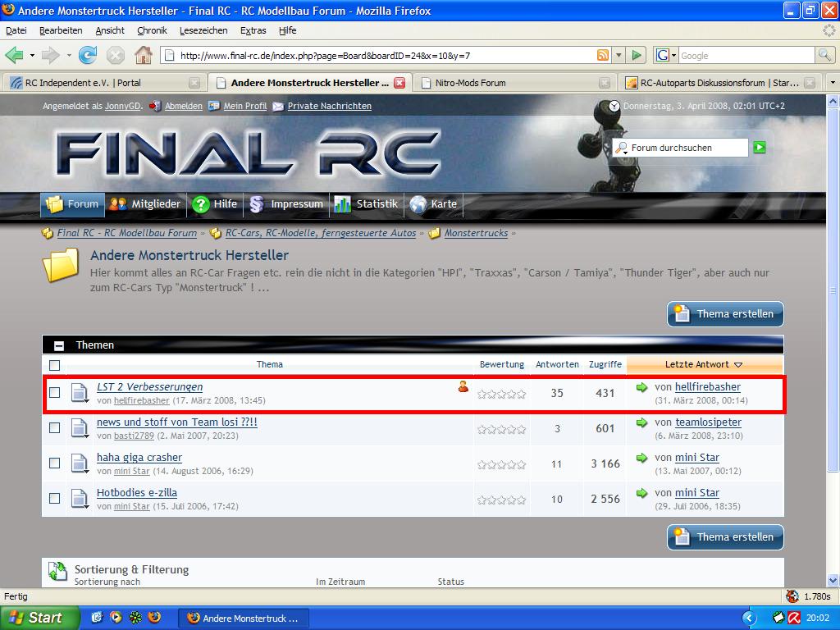Open the Lesezeichen menu
The width and height of the screenshot is (840, 630).
coord(203,30)
